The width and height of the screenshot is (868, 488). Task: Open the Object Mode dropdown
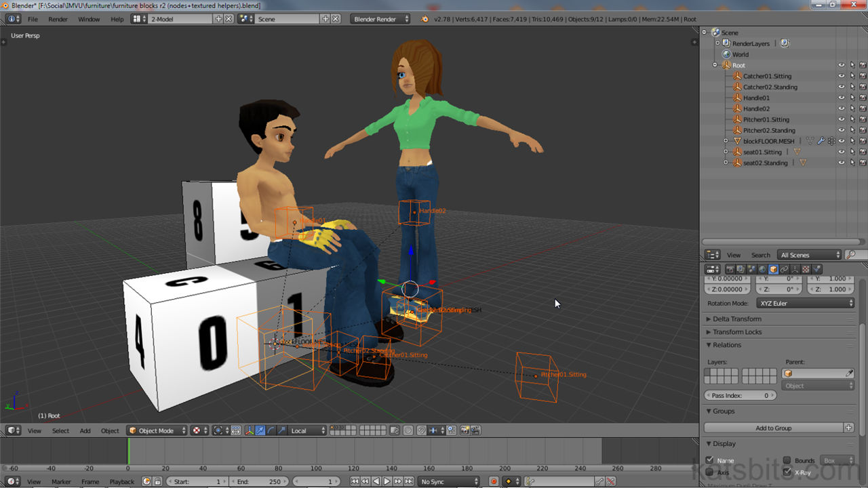(x=157, y=430)
